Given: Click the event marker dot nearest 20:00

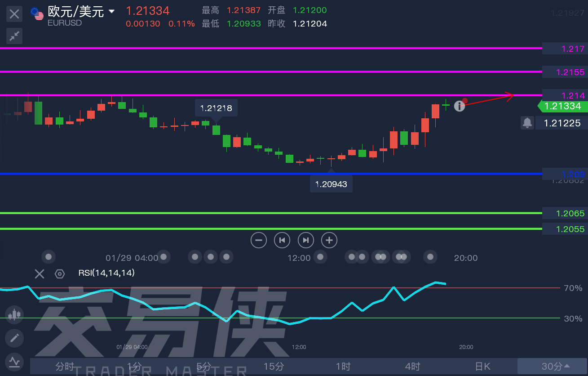Looking at the screenshot, I should (430, 257).
